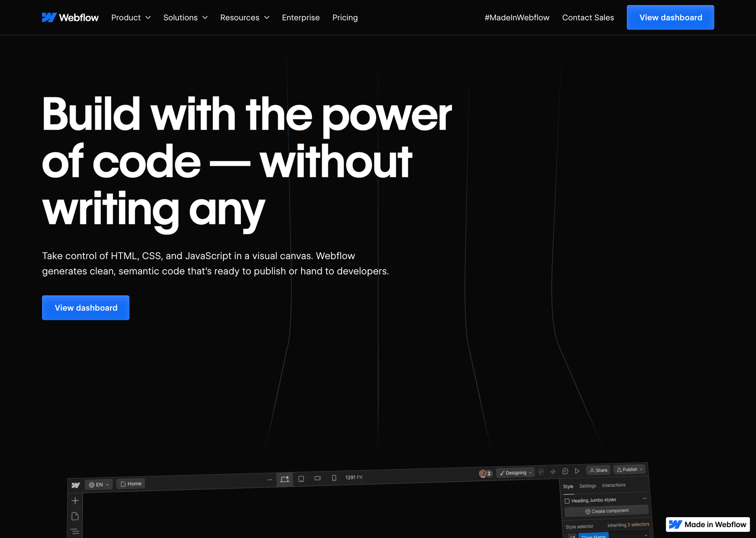Click the collaborator avatar with count 2

coord(485,473)
